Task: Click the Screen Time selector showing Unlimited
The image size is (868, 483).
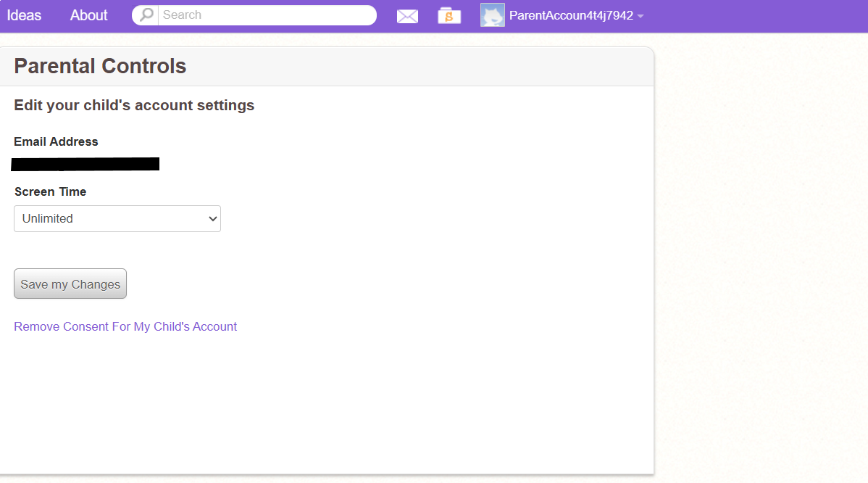Action: (x=117, y=218)
